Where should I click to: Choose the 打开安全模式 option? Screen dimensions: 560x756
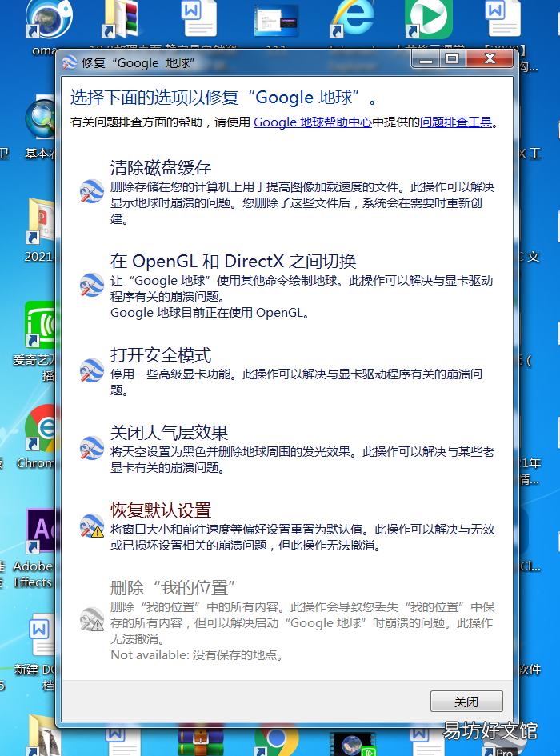tap(161, 355)
